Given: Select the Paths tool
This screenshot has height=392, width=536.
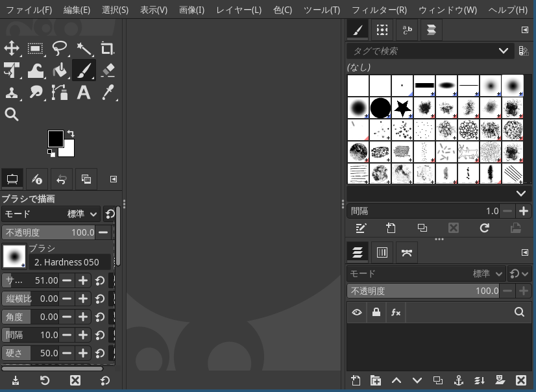Looking at the screenshot, I should coord(60,93).
